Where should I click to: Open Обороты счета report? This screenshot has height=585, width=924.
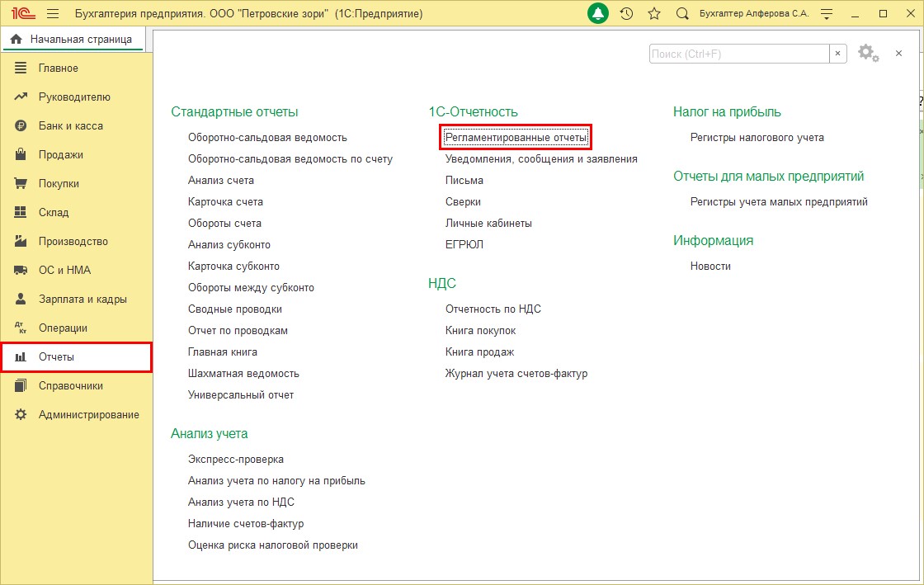click(x=224, y=224)
